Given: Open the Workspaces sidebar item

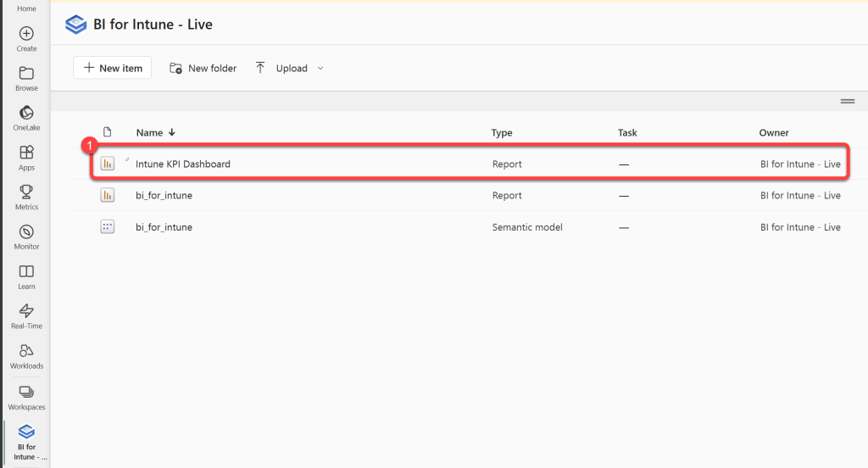Looking at the screenshot, I should click(26, 393).
